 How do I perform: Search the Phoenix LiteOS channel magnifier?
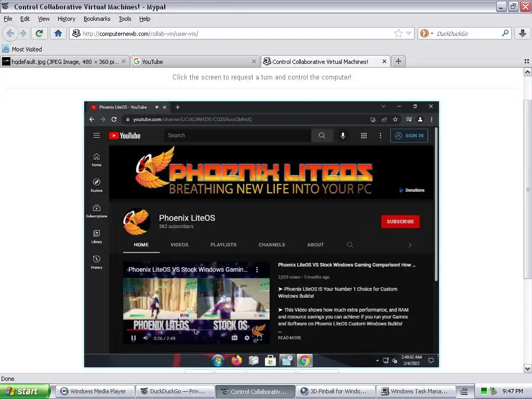(350, 245)
